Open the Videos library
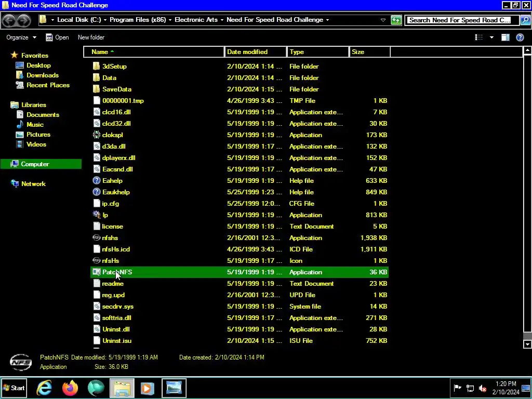This screenshot has width=532, height=399. [x=36, y=144]
